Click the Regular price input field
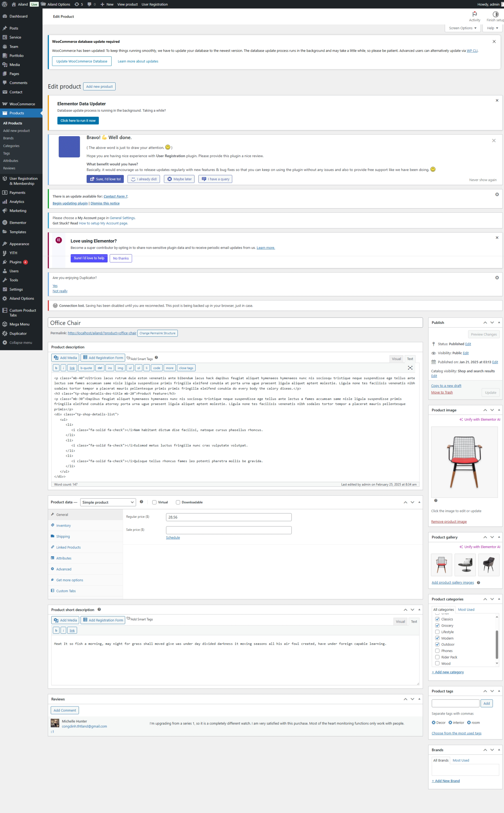 point(229,517)
